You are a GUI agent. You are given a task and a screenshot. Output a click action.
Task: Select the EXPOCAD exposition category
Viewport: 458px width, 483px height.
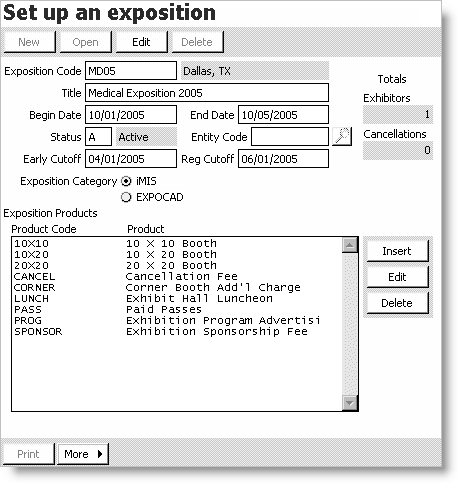[126, 197]
